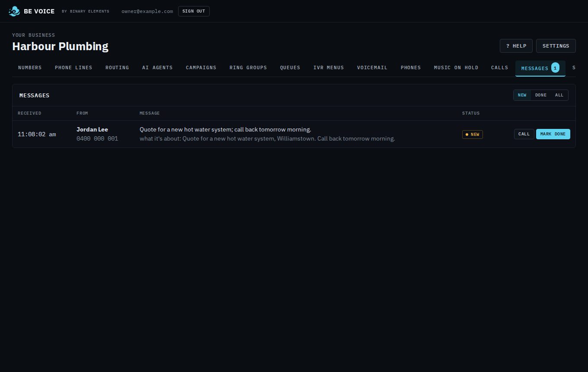Open the Ring Groups tab
588x372 pixels.
click(248, 67)
